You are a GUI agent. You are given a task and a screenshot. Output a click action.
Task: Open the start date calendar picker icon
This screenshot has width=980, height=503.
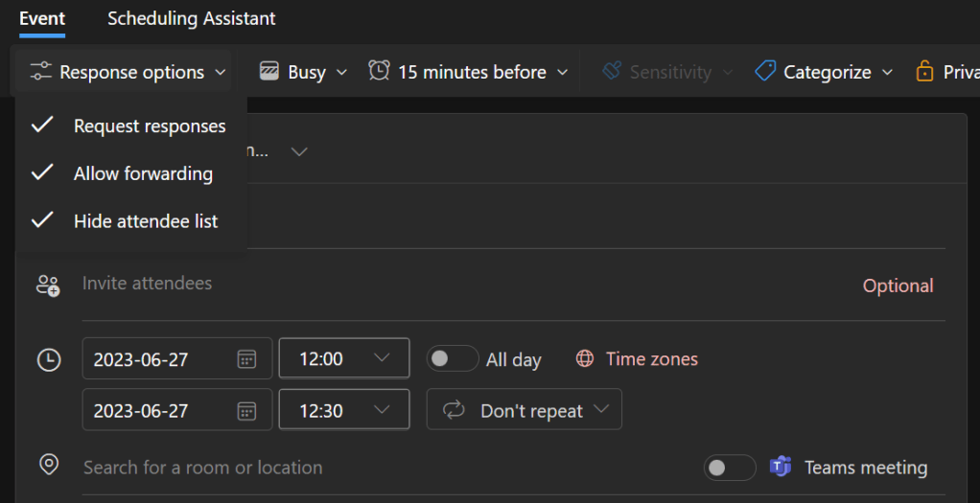[x=246, y=359]
